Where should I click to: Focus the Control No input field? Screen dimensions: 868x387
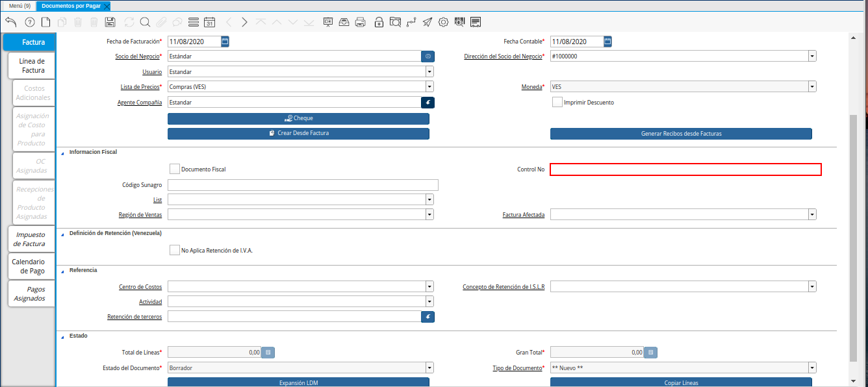click(685, 169)
